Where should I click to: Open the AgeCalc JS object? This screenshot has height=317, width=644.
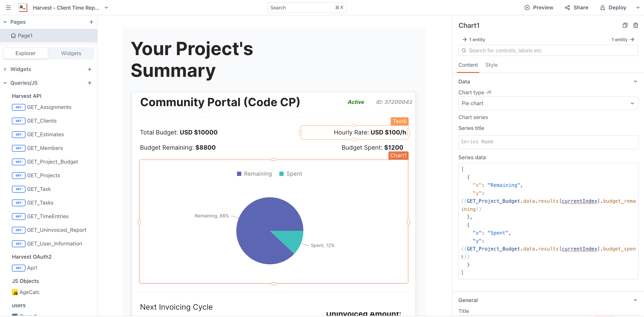[x=30, y=292]
